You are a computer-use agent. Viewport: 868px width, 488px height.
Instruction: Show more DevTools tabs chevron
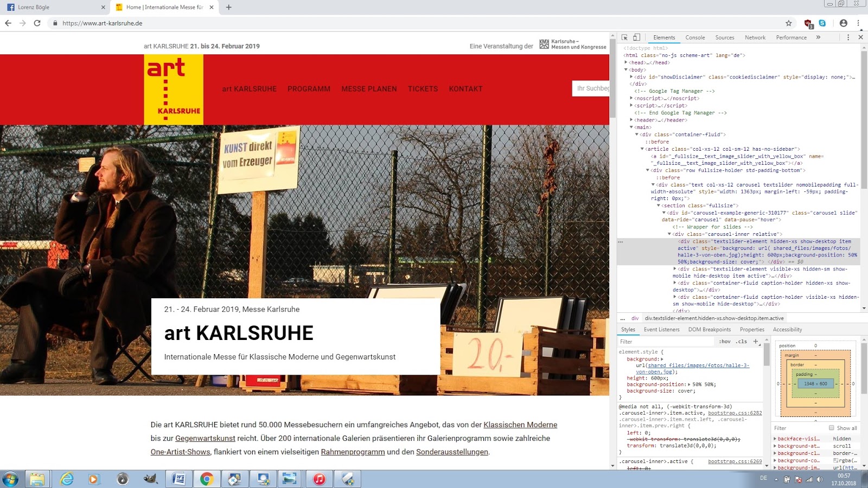point(818,37)
